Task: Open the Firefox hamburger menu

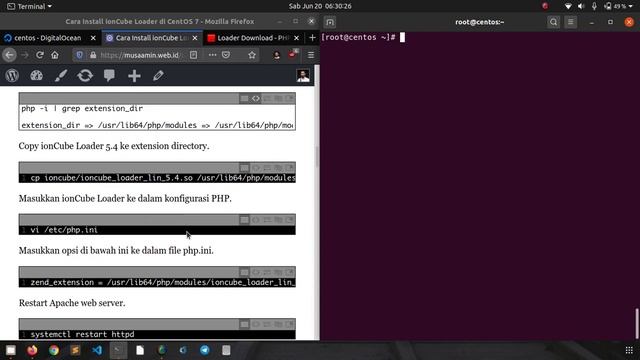Action: coord(311,55)
